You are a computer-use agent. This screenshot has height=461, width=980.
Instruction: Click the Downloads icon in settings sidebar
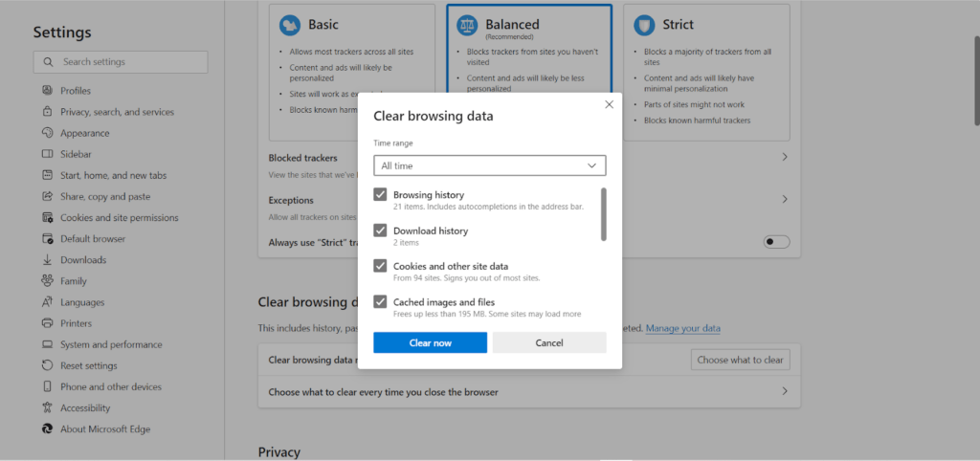coord(47,260)
